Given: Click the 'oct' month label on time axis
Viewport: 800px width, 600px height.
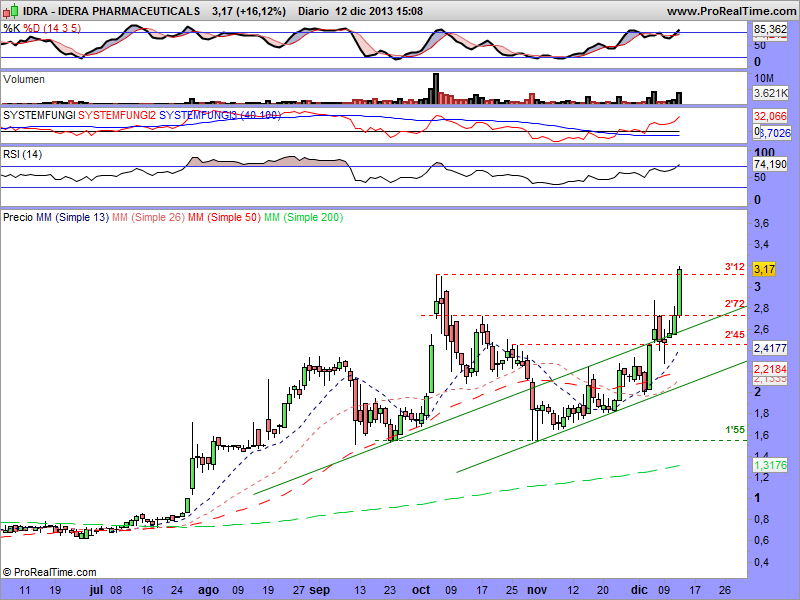Looking at the screenshot, I should pos(421,590).
